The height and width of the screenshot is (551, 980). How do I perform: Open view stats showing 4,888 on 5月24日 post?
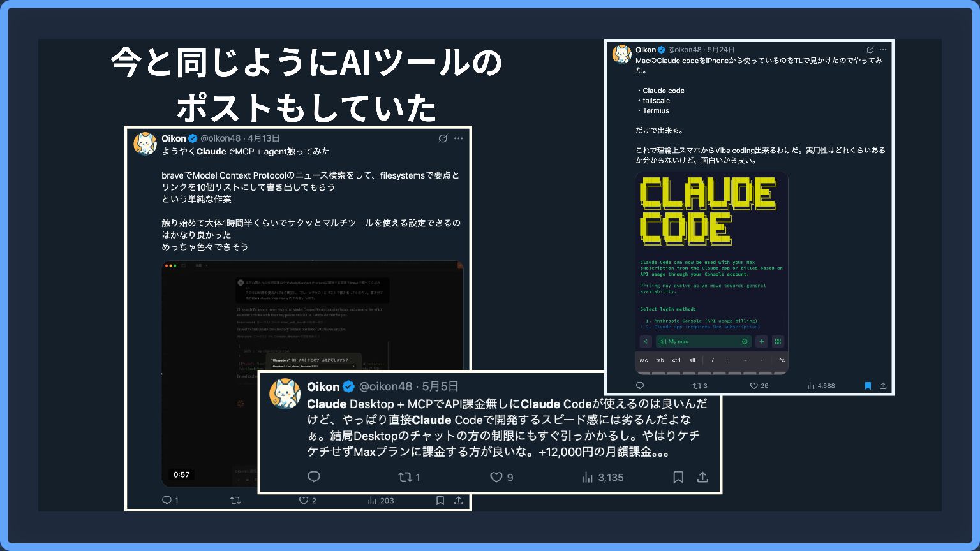(x=821, y=385)
